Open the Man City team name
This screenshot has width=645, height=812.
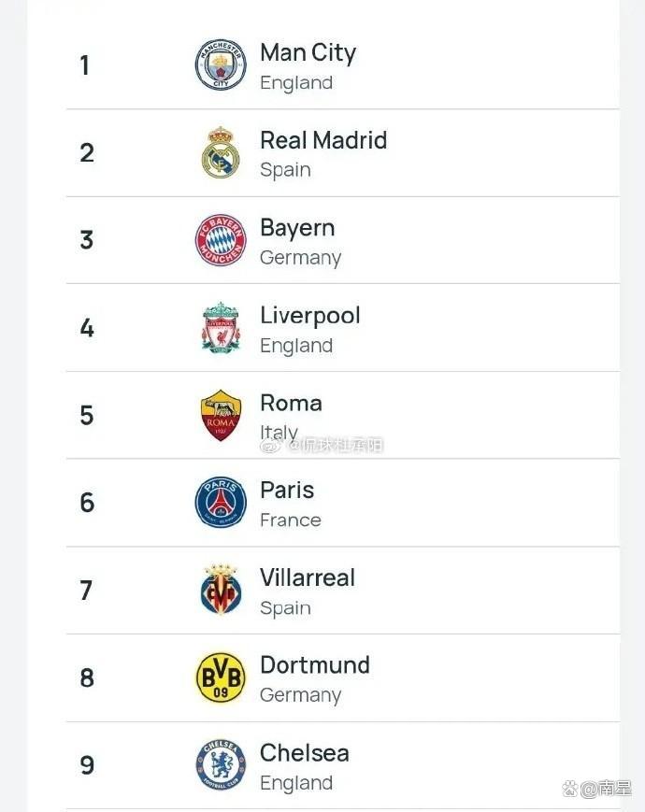[x=308, y=53]
